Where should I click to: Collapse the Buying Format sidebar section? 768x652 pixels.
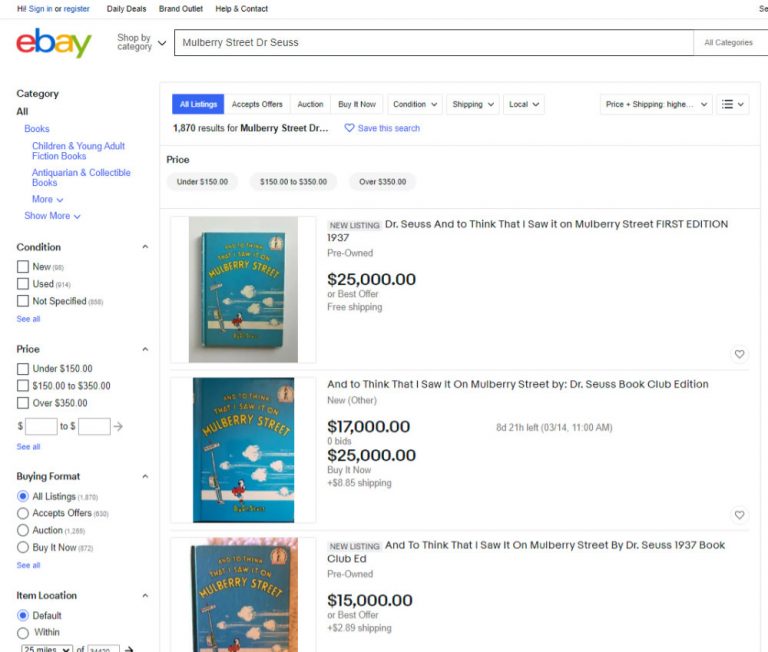[145, 477]
